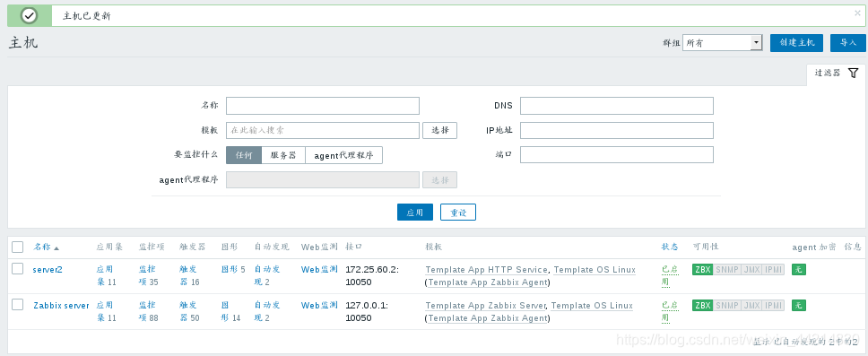Open server2 Template OS Linux link
868x356 pixels.
click(595, 270)
